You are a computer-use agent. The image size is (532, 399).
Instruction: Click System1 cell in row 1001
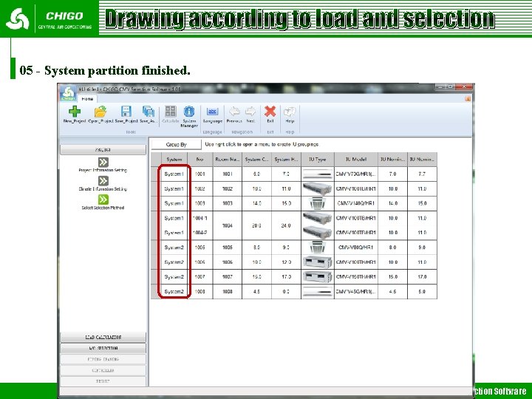click(174, 174)
